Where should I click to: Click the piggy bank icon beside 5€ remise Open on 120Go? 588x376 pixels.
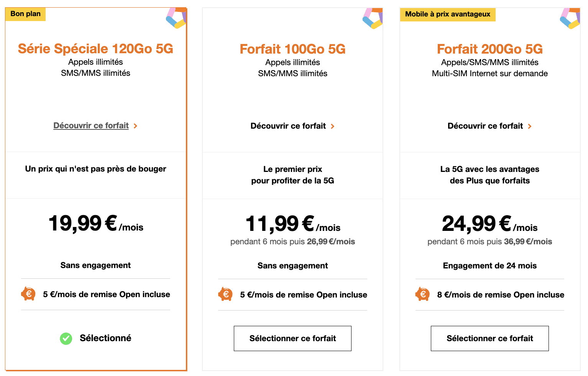click(28, 294)
